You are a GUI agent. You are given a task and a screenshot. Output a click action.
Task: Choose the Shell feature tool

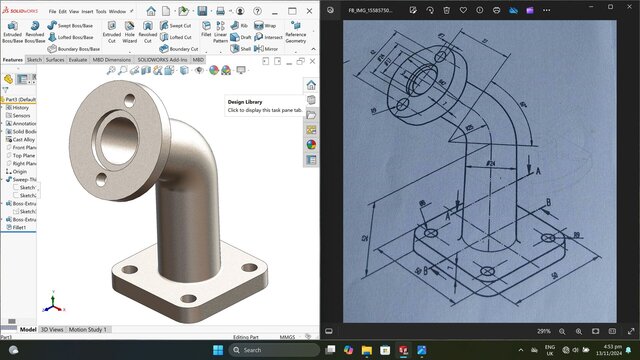coord(241,49)
